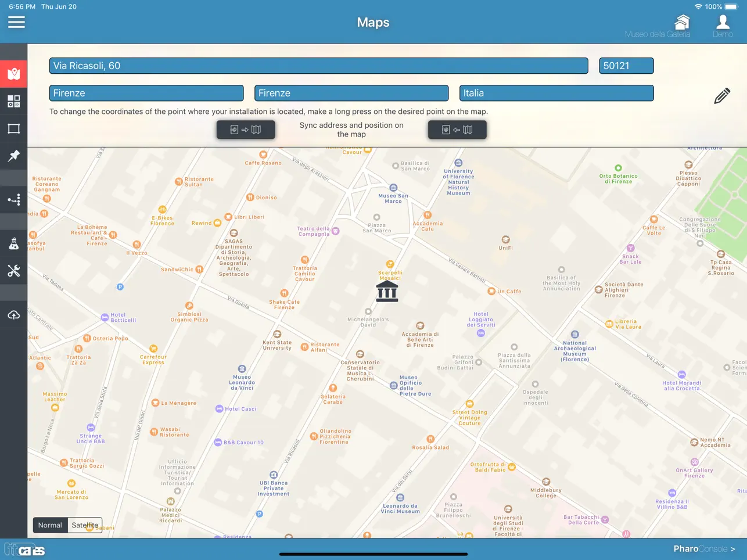Click the pencil edit address icon
This screenshot has height=560, width=747.
[722, 96]
